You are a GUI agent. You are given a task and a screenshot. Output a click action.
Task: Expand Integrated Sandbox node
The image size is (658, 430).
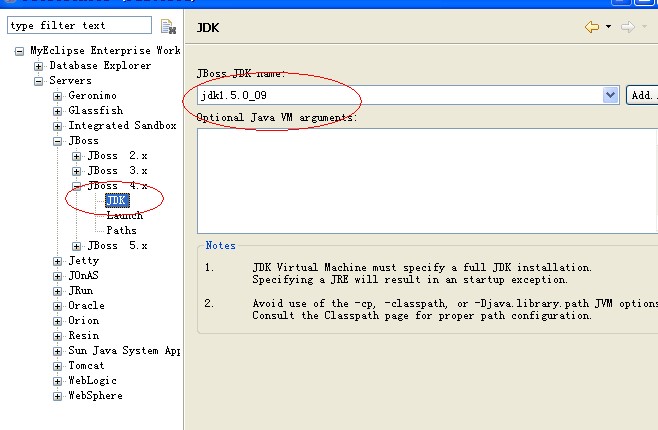[x=57, y=126]
